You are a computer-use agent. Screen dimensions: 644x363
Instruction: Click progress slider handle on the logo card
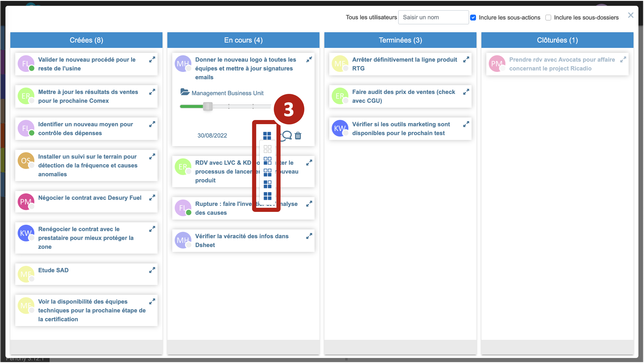point(208,106)
